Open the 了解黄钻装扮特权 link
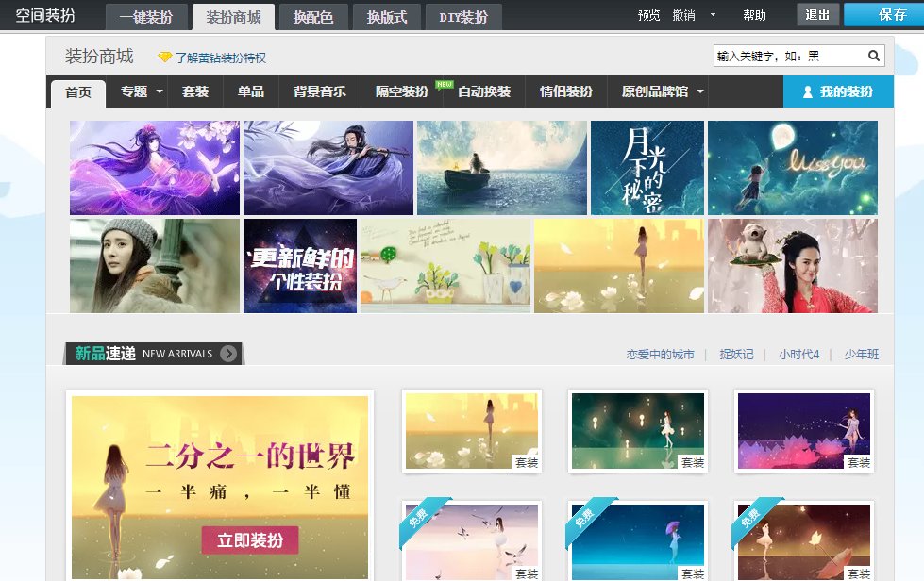This screenshot has height=581, width=924. (x=220, y=58)
